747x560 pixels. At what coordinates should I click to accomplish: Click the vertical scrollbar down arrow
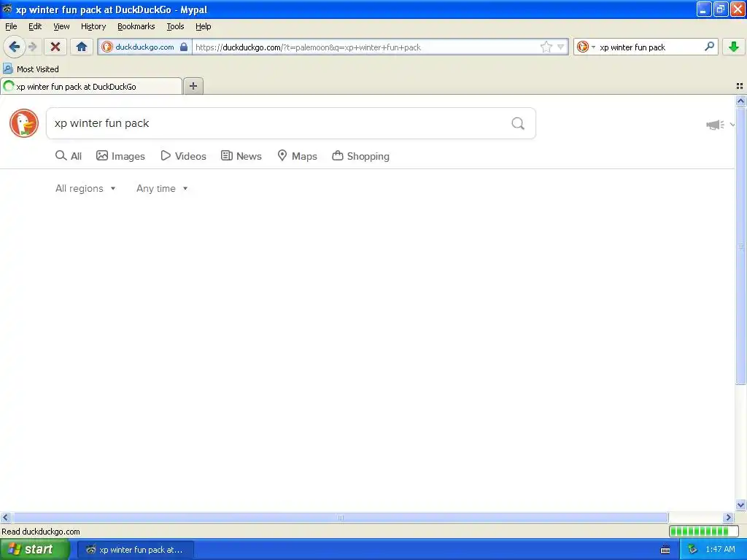(x=740, y=505)
